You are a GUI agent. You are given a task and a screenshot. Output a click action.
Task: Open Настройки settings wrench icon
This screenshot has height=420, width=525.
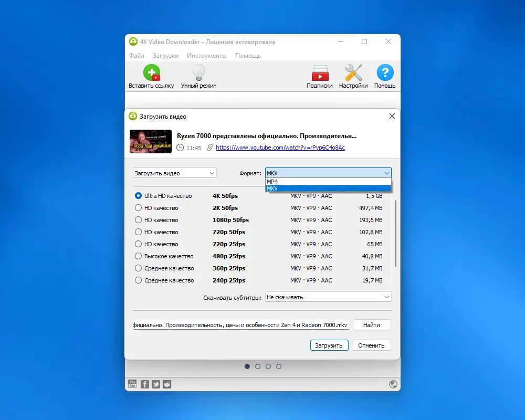(x=353, y=72)
